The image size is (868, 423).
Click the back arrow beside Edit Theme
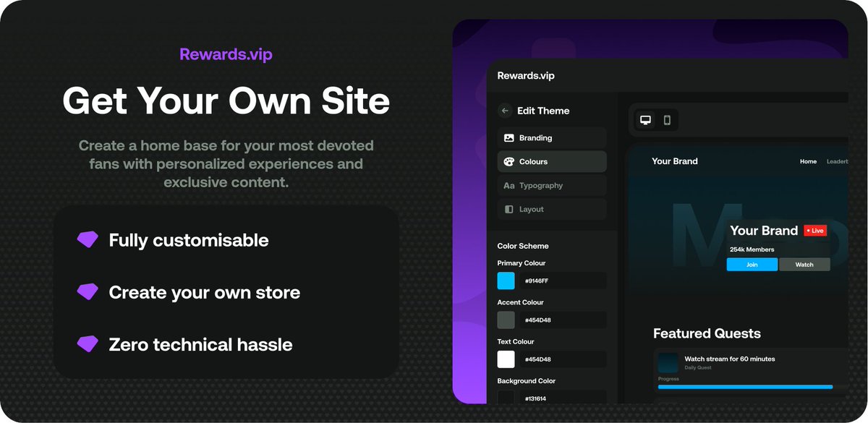click(x=505, y=111)
